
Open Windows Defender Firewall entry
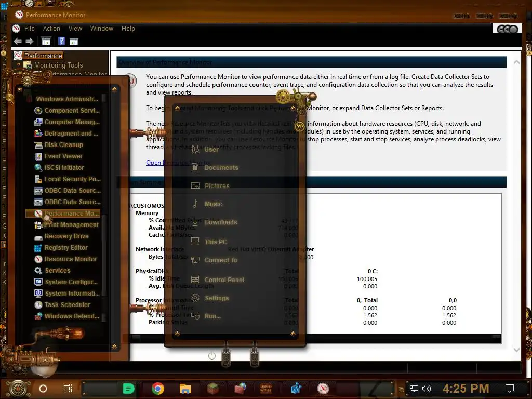pyautogui.click(x=67, y=316)
